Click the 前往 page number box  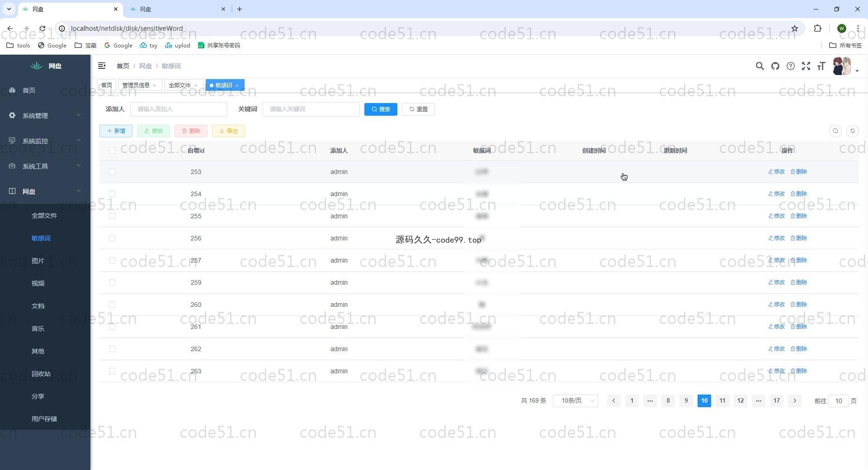[x=839, y=401]
